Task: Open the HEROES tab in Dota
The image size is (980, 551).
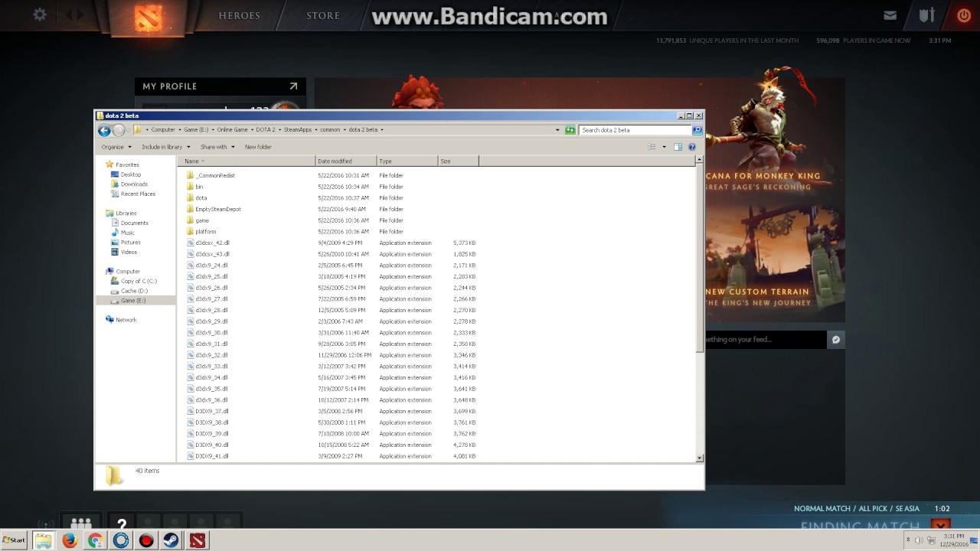Action: 239,15
